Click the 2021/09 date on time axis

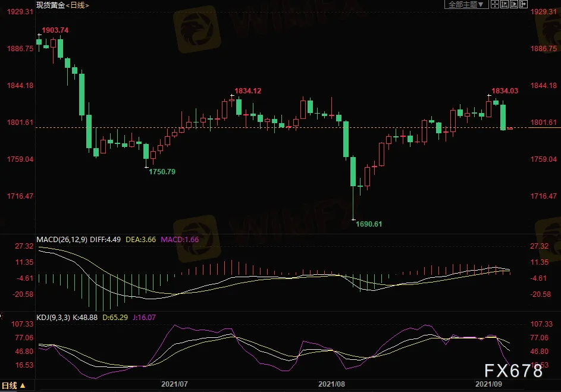pyautogui.click(x=487, y=384)
